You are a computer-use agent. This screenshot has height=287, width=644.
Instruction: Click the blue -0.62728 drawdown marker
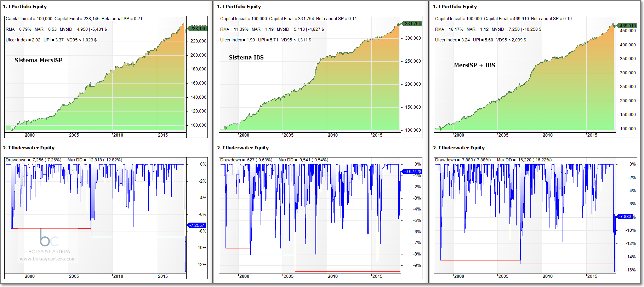pos(412,172)
